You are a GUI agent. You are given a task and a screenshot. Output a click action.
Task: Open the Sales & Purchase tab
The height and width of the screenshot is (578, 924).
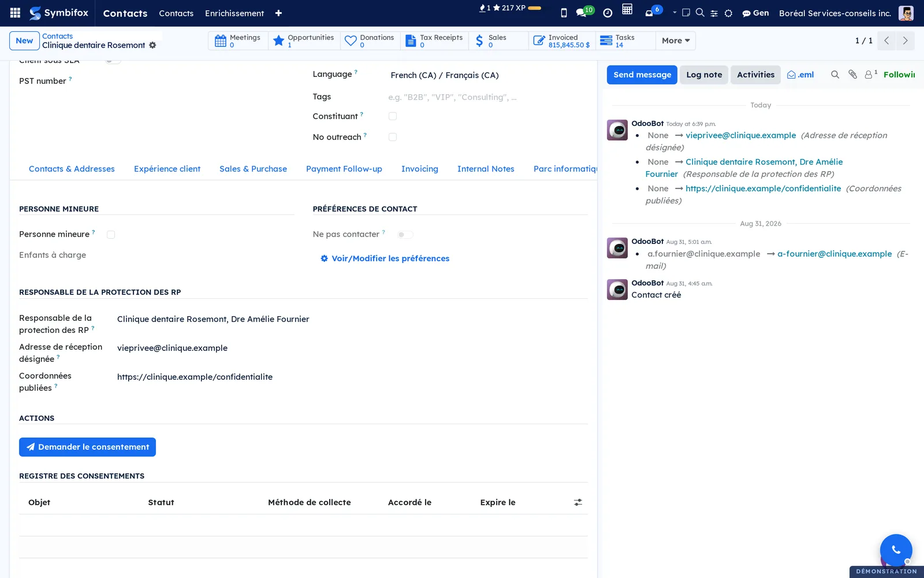tap(253, 169)
